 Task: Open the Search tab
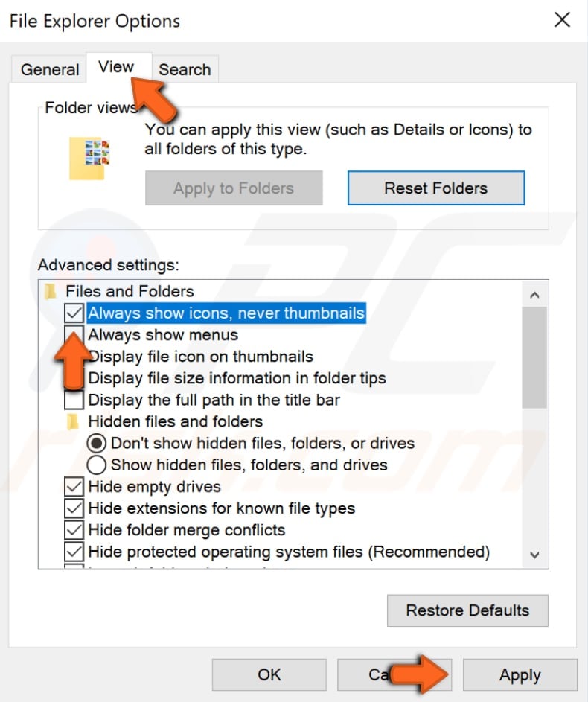pyautogui.click(x=185, y=69)
